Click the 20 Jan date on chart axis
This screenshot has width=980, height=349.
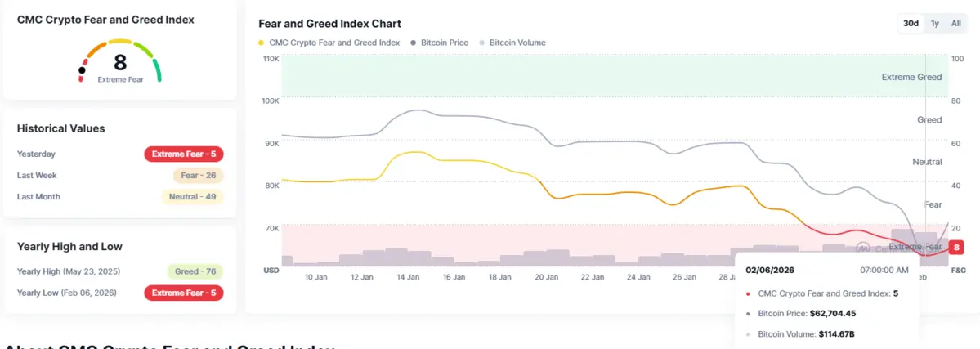545,277
